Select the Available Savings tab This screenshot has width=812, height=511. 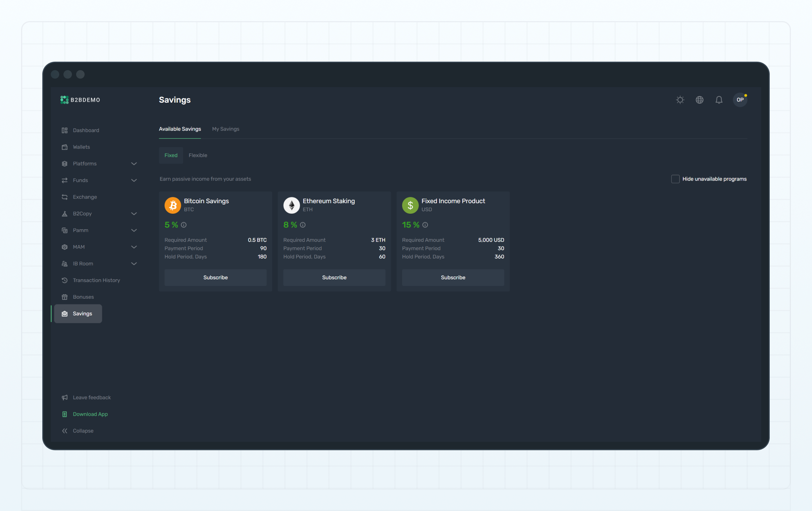[180, 129]
